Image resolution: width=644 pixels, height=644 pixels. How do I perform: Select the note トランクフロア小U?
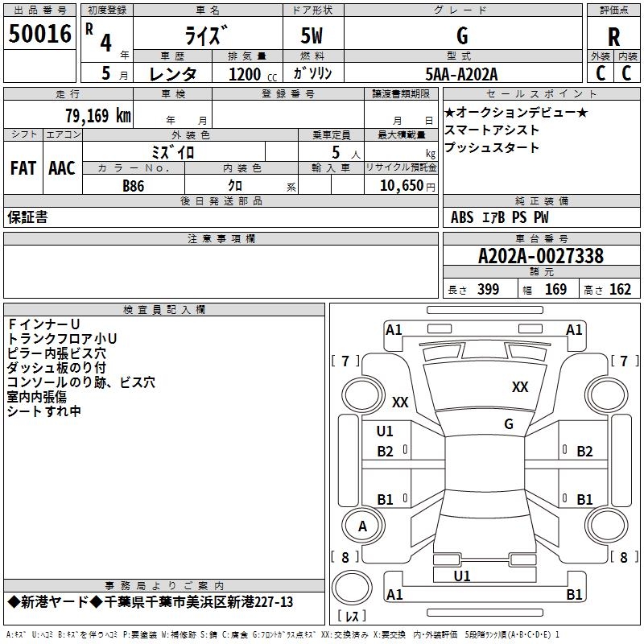[x=63, y=339]
